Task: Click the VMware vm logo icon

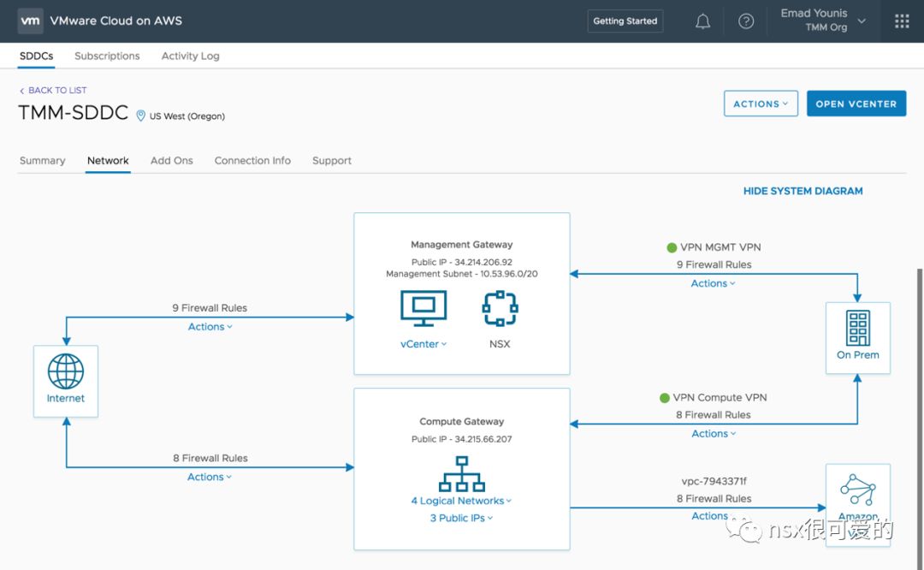Action: [30, 21]
